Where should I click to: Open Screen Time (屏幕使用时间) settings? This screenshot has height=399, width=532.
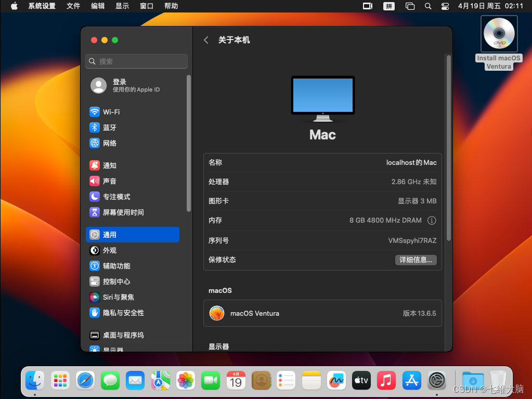(123, 212)
